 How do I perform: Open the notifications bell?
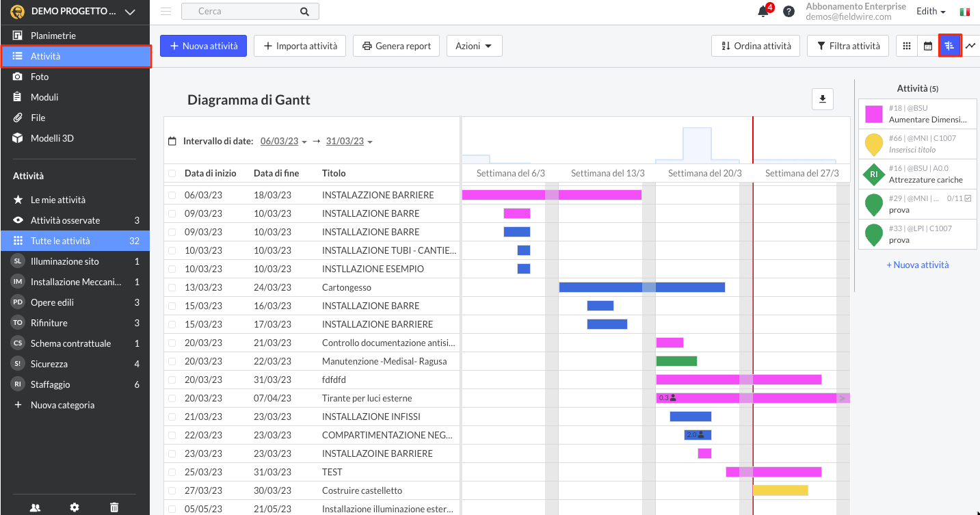pyautogui.click(x=762, y=12)
